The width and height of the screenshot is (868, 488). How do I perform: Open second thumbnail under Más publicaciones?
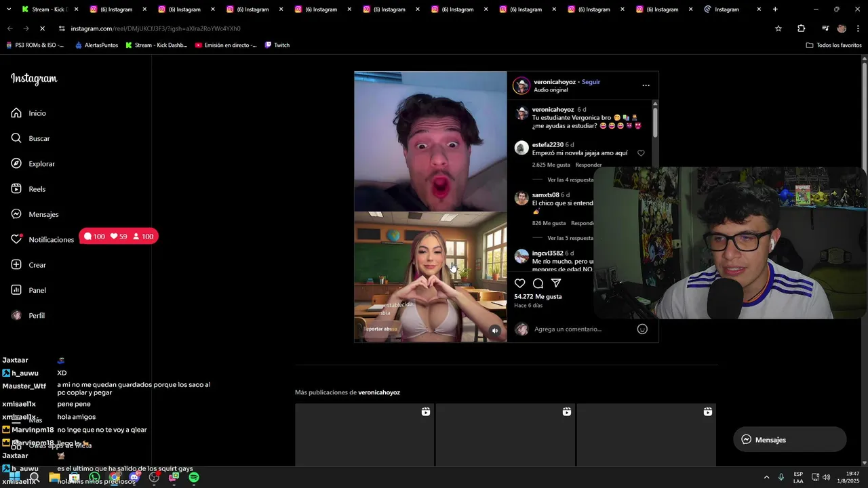coord(505,434)
